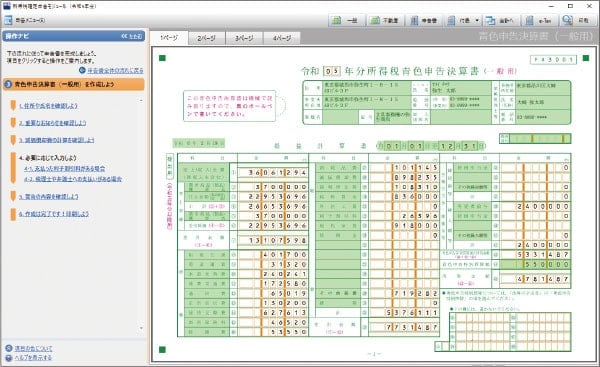Click the navigation panel scroll-down arrow
Screen dimensions: 600x367
pos(141,328)
